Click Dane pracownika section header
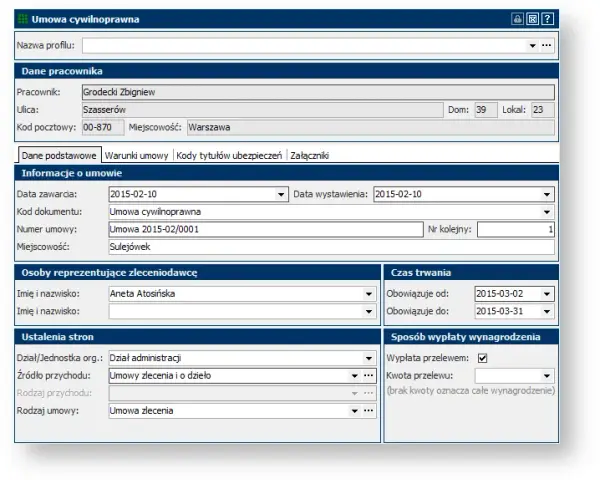 286,71
